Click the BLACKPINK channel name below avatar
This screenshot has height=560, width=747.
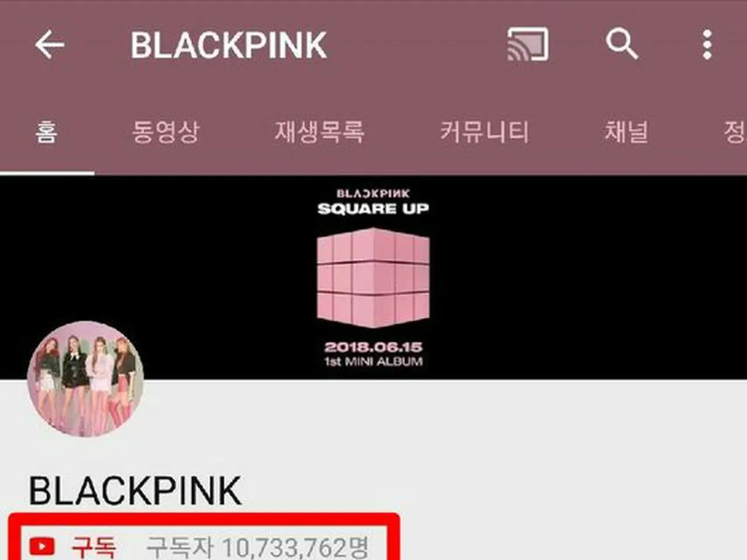(x=135, y=491)
